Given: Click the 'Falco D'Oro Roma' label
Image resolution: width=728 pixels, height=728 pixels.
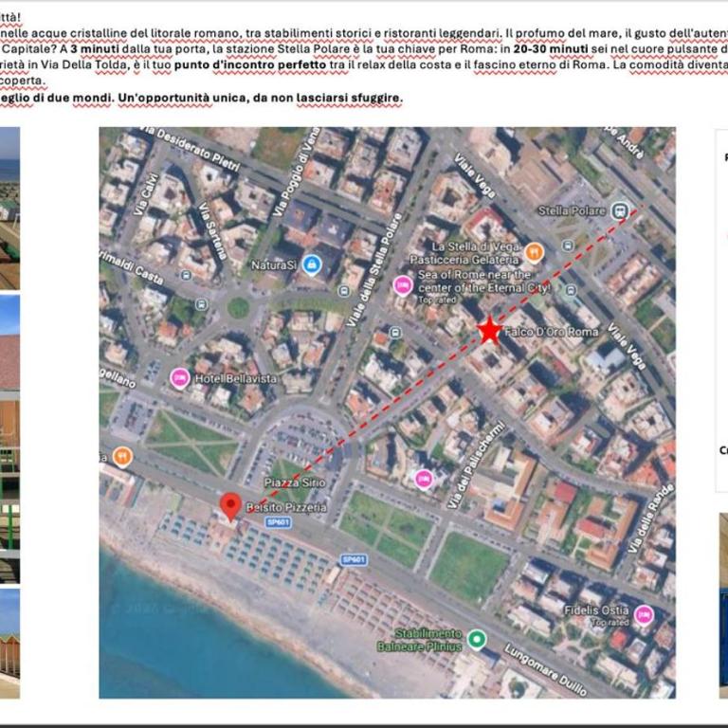Looking at the screenshot, I should point(551,332).
